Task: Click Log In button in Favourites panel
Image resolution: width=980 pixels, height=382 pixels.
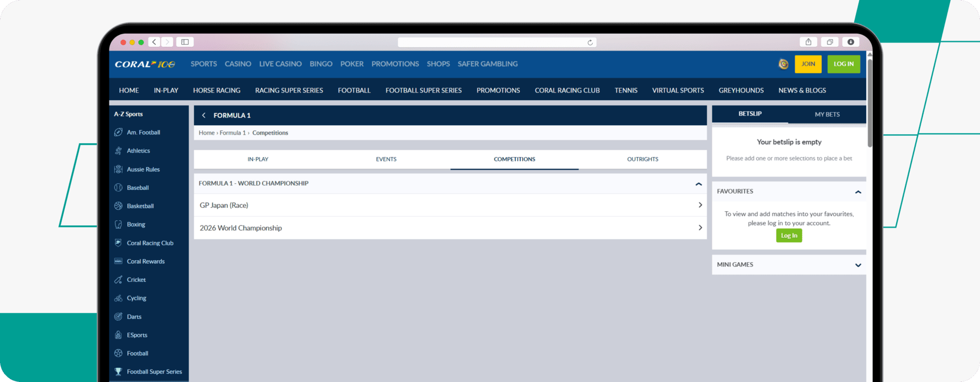Action: [789, 236]
